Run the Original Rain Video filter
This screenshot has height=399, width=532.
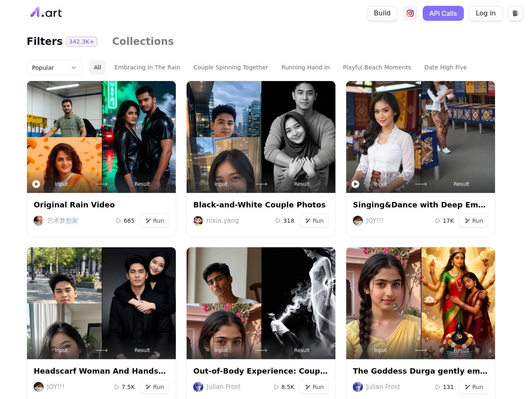pos(155,221)
